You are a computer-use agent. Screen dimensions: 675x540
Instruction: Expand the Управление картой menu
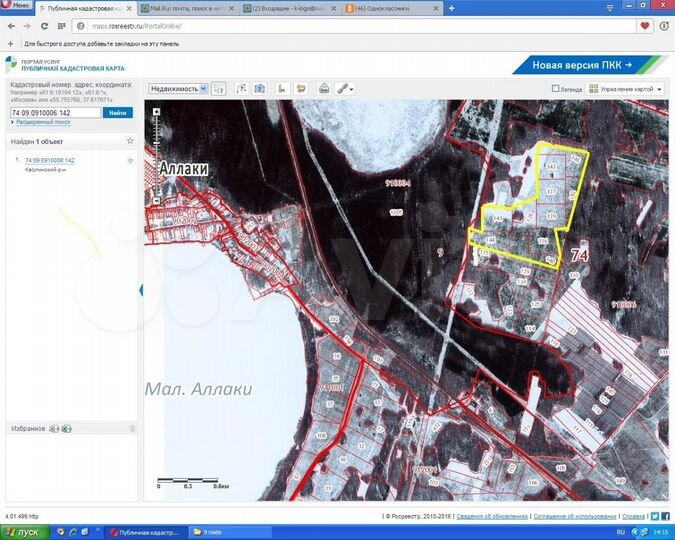pos(626,89)
